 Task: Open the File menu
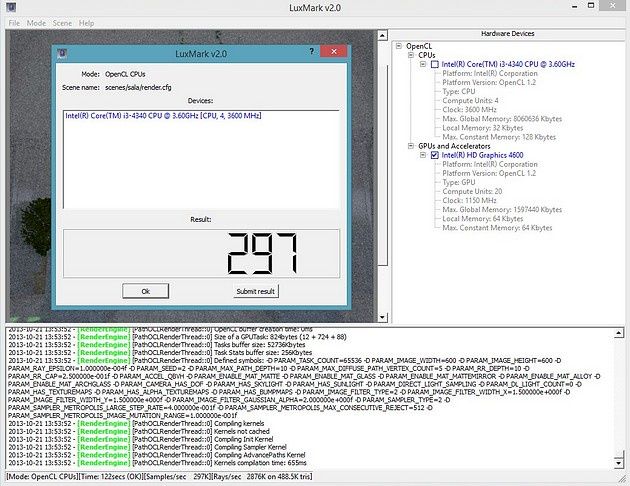coord(14,23)
